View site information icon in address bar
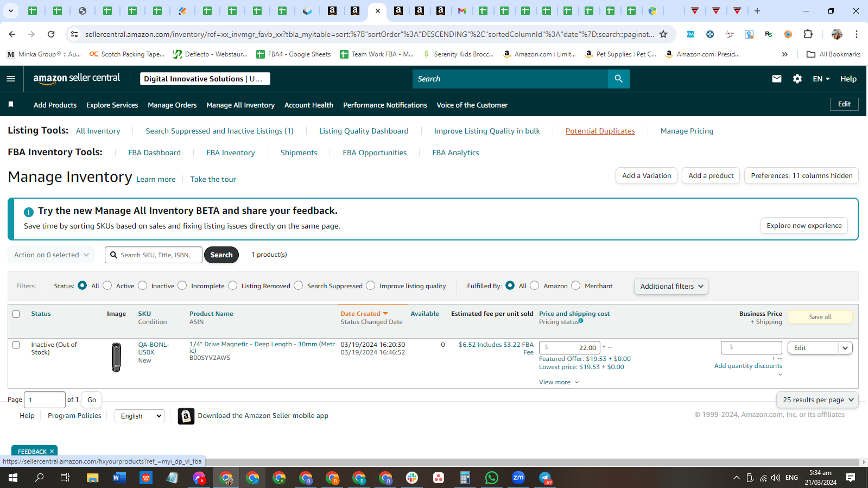 click(74, 34)
